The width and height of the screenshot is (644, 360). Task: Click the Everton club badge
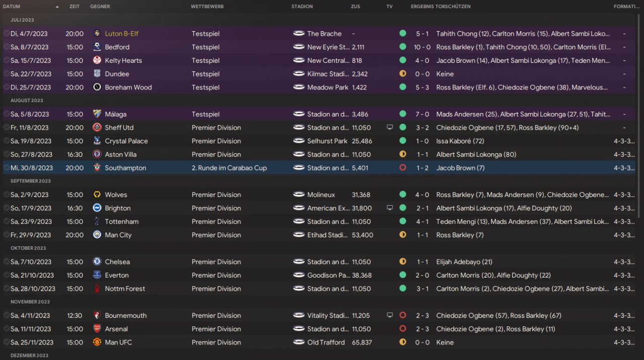[97, 275]
